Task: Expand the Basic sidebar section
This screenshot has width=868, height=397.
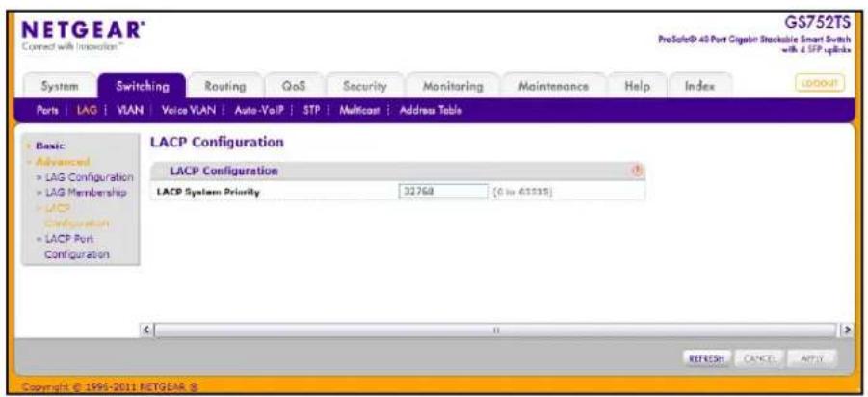Action: (50, 146)
